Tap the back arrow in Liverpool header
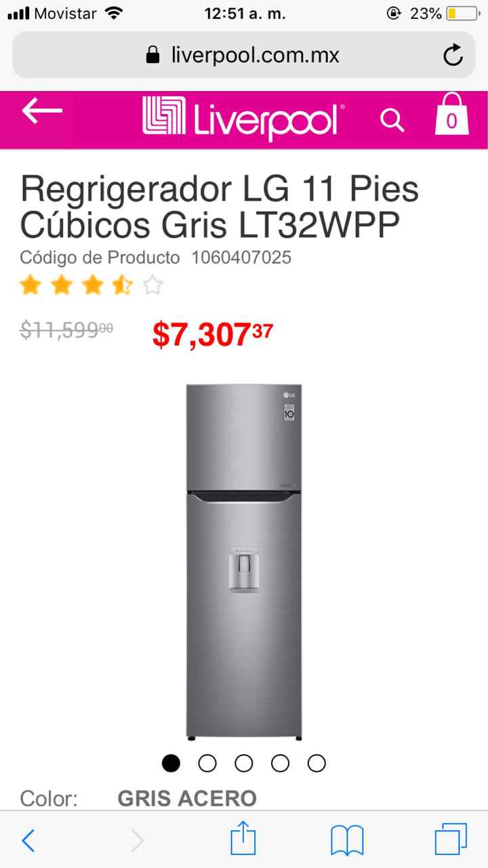The height and width of the screenshot is (868, 488). [x=42, y=111]
